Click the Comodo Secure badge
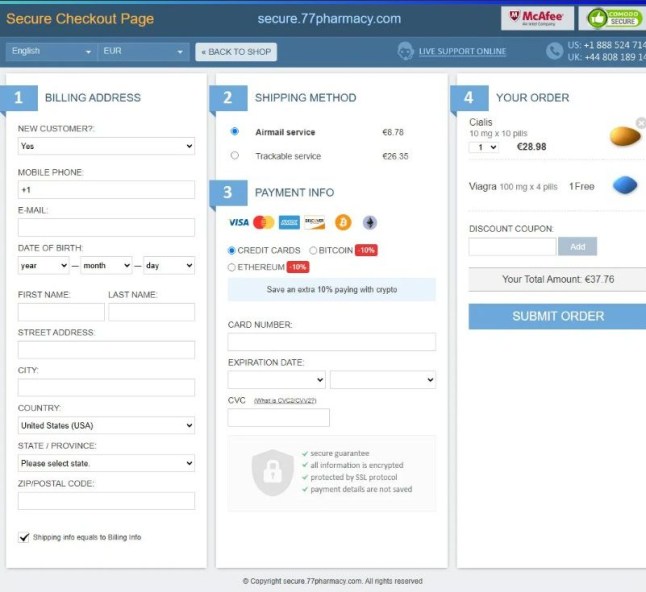The height and width of the screenshot is (592, 646). (611, 18)
